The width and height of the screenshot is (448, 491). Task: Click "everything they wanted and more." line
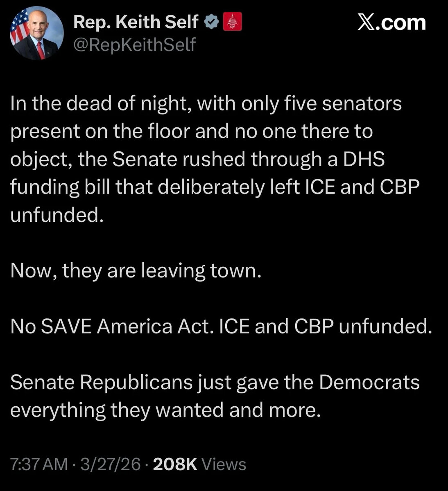pyautogui.click(x=164, y=410)
